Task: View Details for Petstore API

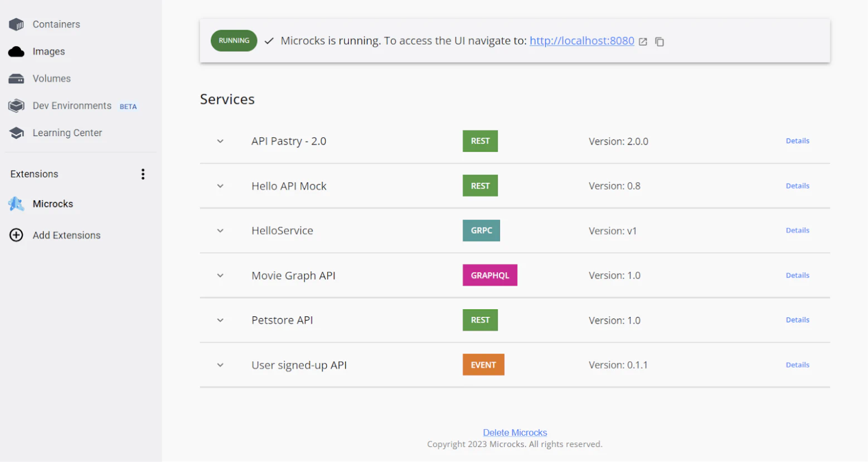Action: (797, 320)
